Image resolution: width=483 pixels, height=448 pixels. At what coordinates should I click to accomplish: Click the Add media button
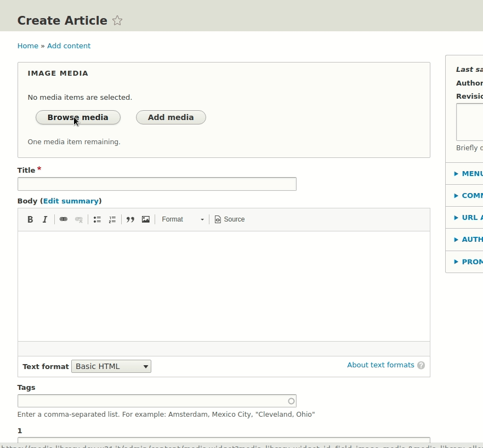tap(171, 117)
